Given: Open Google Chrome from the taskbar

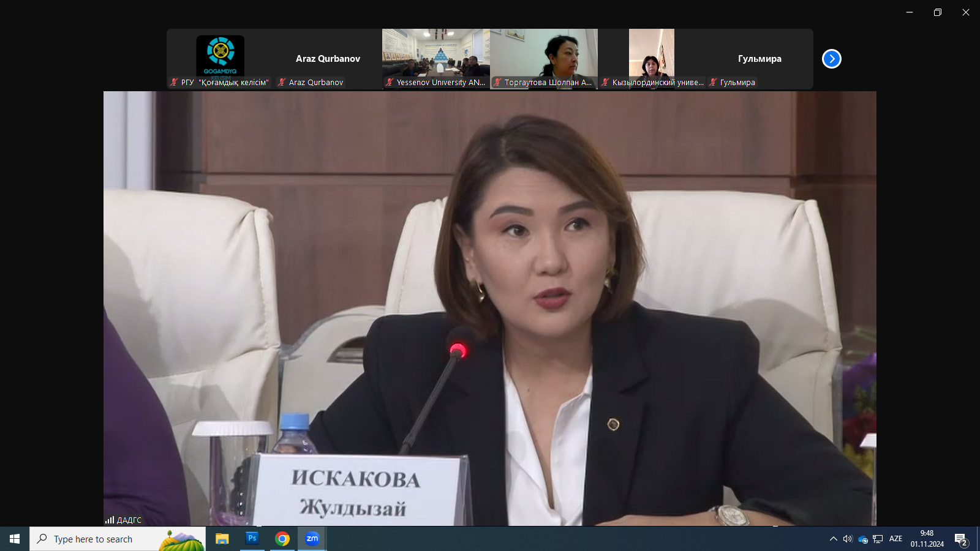Looking at the screenshot, I should [x=282, y=539].
